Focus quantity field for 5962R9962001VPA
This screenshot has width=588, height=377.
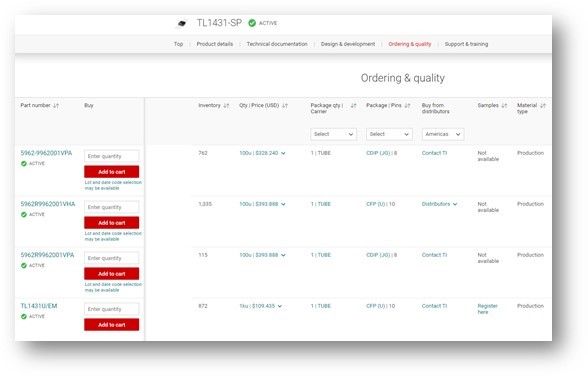[x=111, y=258]
